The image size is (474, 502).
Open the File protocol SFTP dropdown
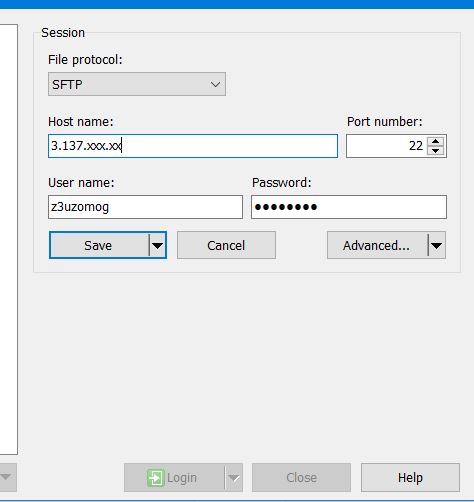(x=137, y=84)
